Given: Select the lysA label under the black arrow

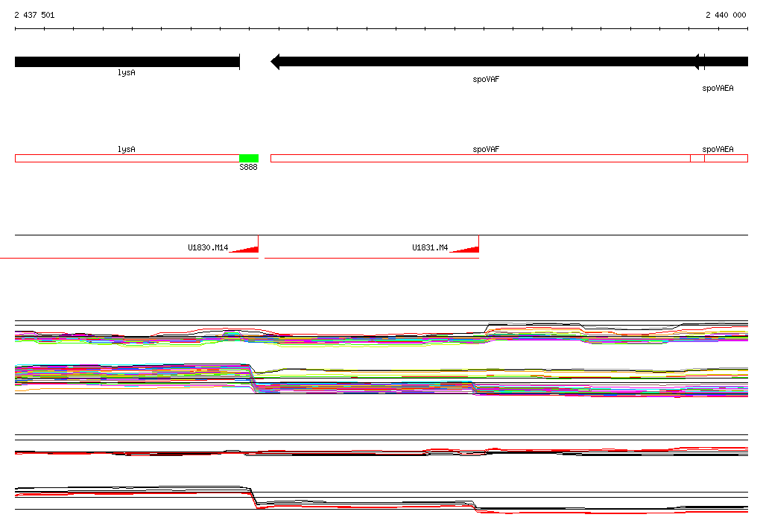Looking at the screenshot, I should coord(127,72).
